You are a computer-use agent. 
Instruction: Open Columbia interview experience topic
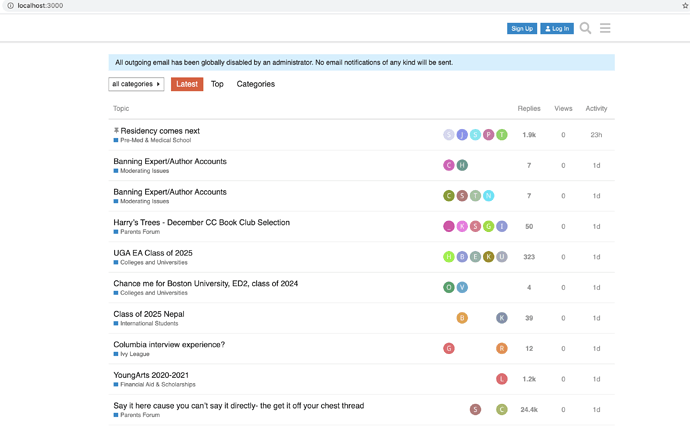[x=169, y=345]
